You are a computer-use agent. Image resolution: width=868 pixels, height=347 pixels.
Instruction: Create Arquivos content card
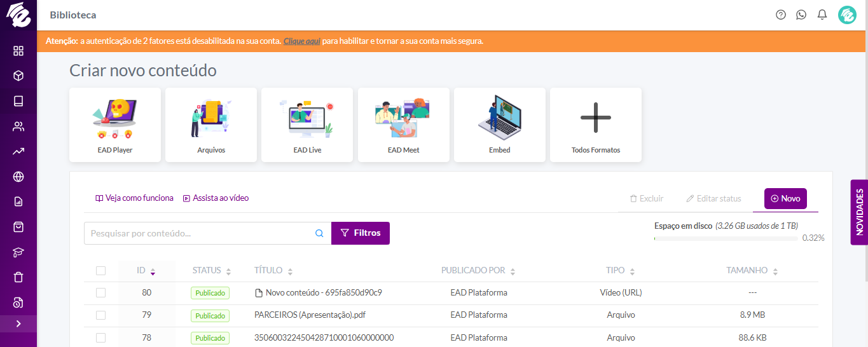tap(211, 125)
